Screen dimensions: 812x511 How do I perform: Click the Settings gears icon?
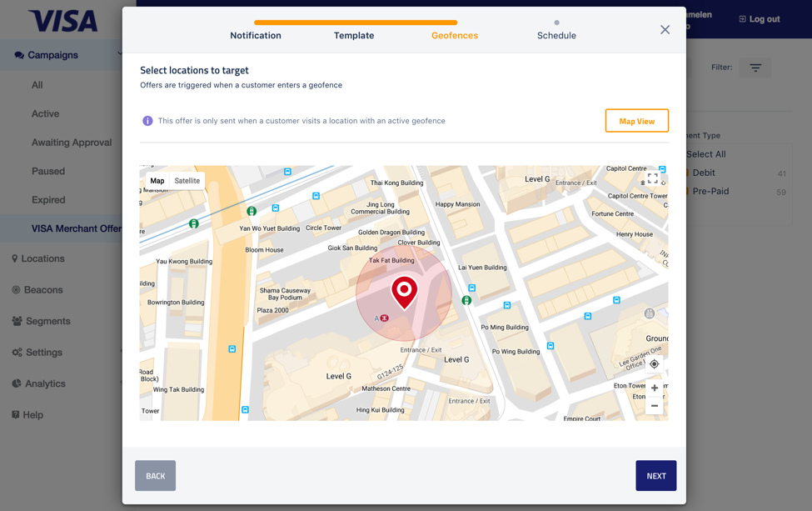point(17,353)
